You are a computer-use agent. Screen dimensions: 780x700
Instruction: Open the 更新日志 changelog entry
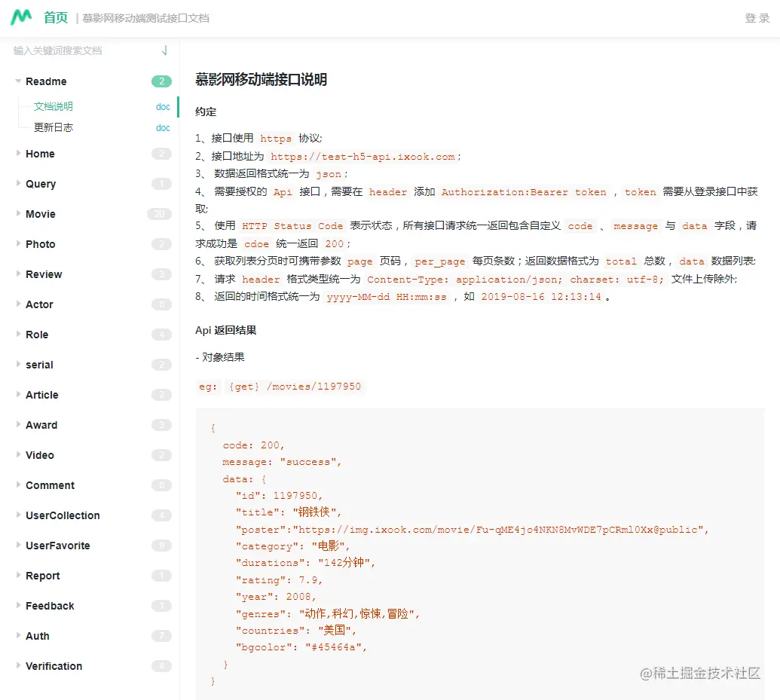coord(54,128)
